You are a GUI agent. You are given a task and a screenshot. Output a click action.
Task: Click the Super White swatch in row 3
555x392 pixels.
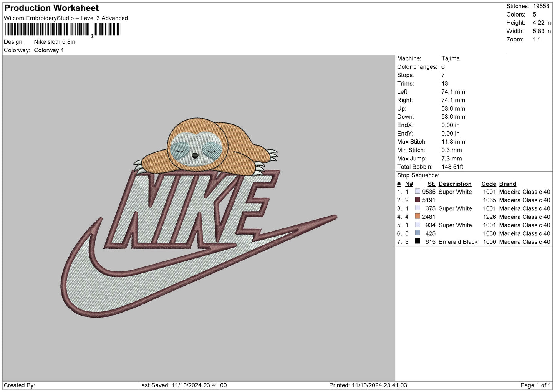point(417,208)
